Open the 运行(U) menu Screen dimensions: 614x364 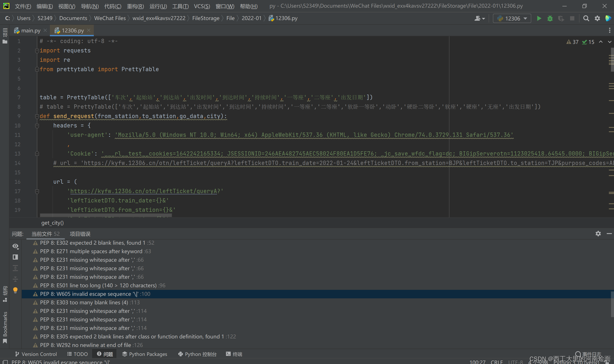(158, 6)
